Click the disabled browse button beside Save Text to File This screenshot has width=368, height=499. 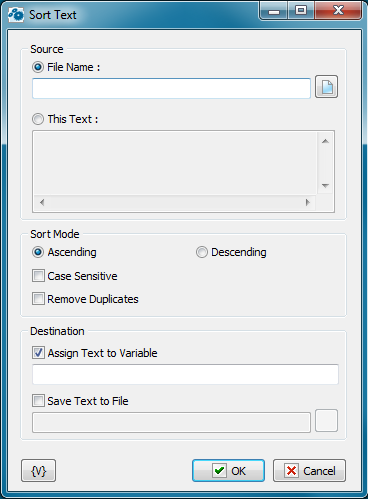[326, 421]
